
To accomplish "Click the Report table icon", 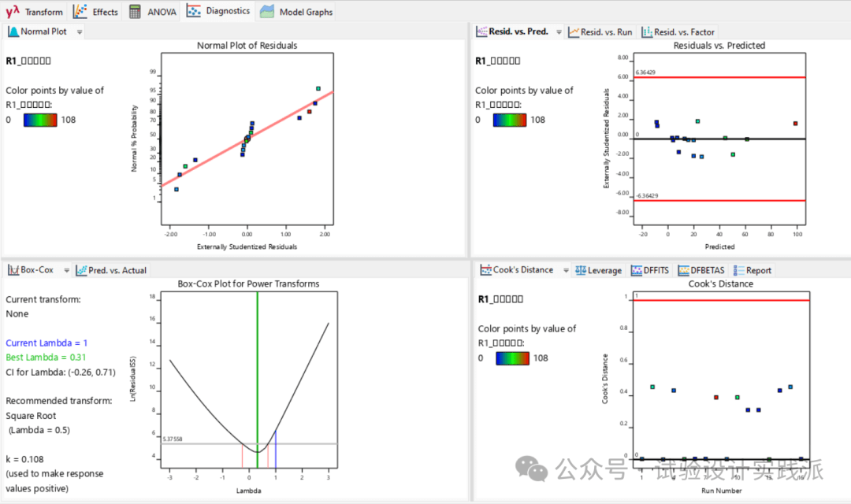I will click(738, 270).
